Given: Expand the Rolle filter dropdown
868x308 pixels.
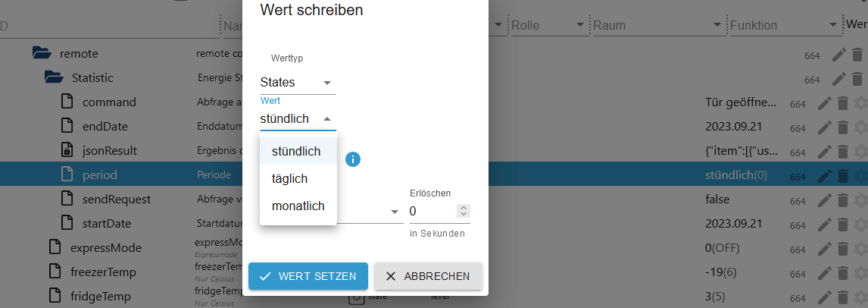Looking at the screenshot, I should pos(580,25).
